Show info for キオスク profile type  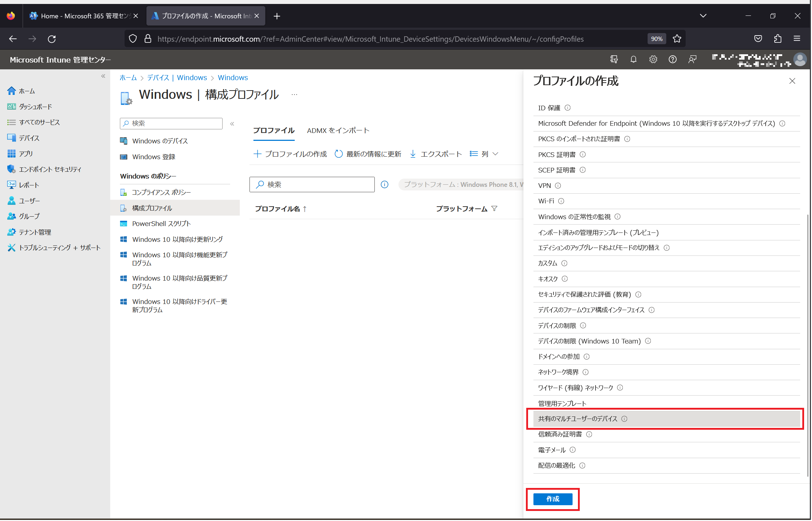coord(565,279)
